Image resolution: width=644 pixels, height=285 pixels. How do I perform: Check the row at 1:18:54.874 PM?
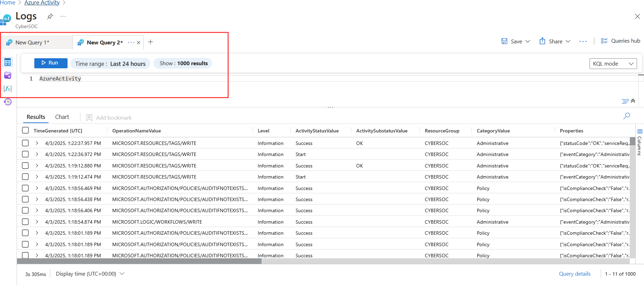[25, 222]
